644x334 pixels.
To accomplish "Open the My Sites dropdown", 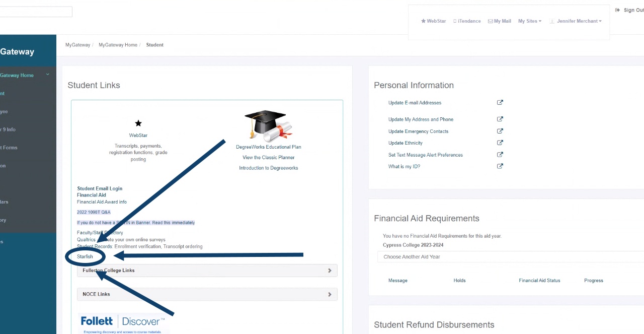I will [x=530, y=21].
